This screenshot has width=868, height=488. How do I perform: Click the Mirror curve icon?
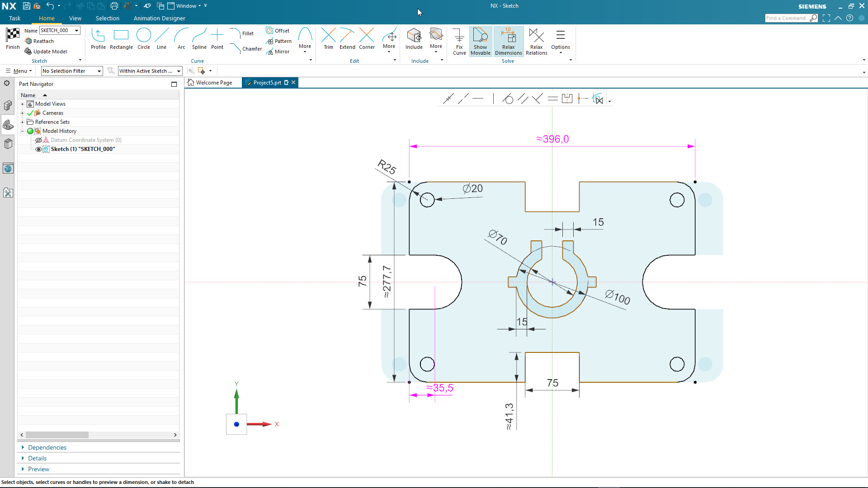(270, 52)
